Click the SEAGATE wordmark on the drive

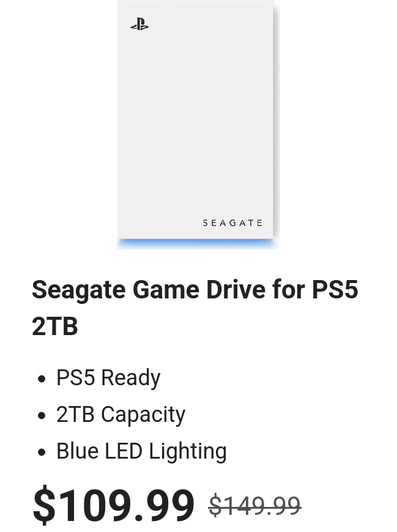point(232,223)
